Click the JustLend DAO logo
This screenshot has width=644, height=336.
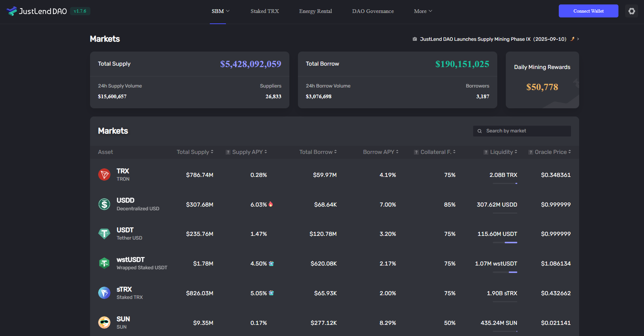[37, 11]
